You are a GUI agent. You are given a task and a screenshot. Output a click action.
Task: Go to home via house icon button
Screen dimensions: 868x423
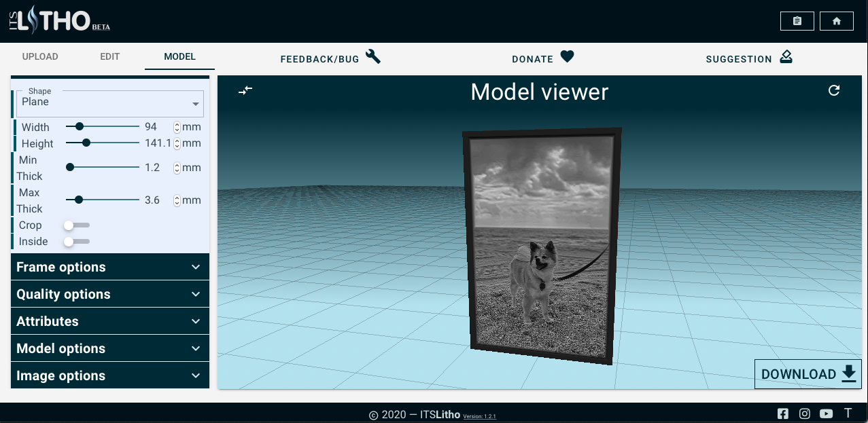point(837,21)
